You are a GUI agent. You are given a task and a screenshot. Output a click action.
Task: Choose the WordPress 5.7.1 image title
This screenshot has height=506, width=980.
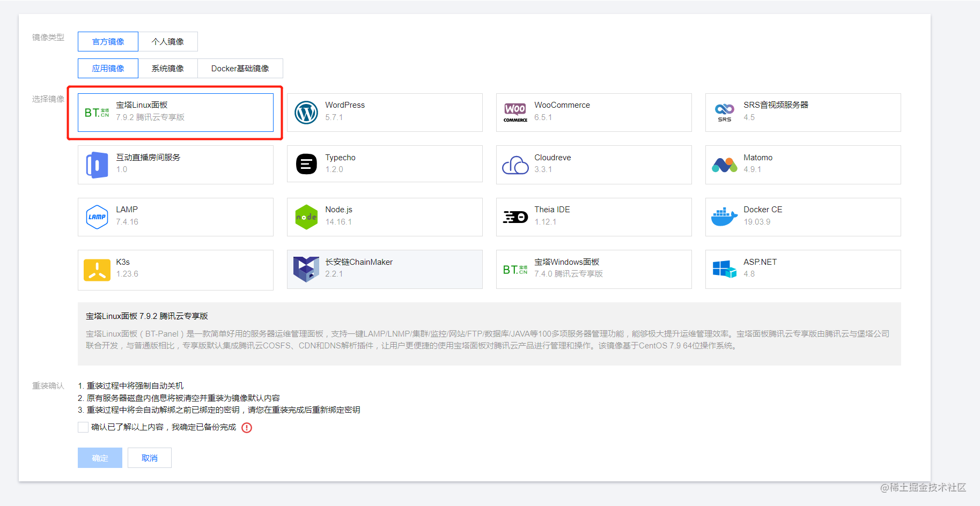[345, 105]
